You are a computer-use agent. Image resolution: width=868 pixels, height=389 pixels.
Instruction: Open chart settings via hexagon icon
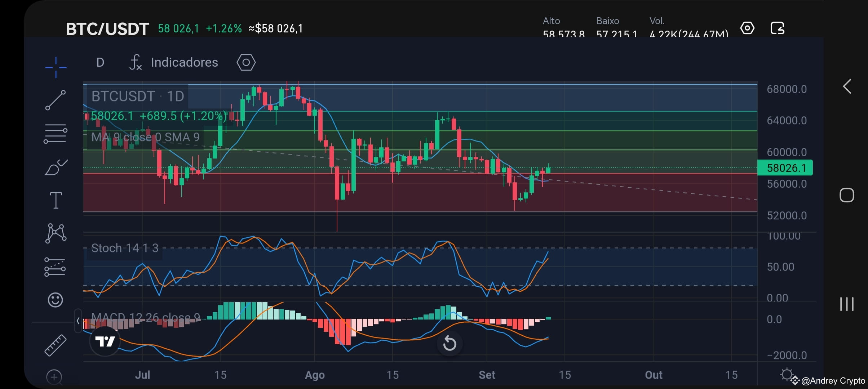click(246, 62)
